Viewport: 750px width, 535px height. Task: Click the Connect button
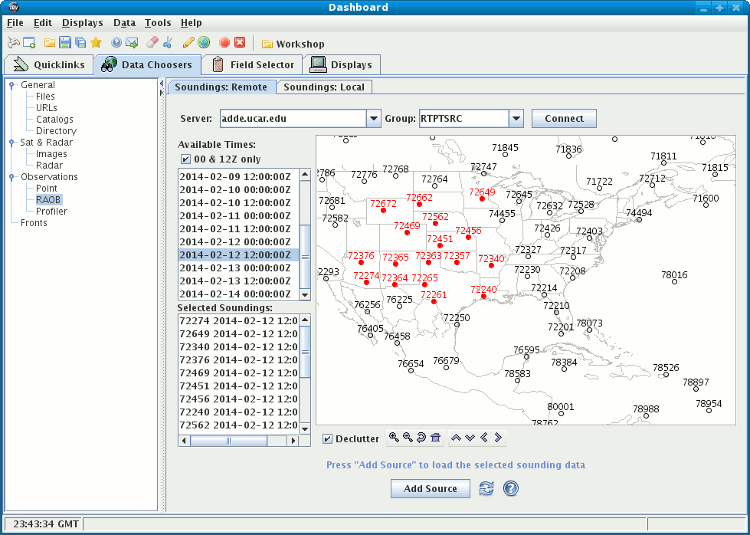(x=564, y=119)
